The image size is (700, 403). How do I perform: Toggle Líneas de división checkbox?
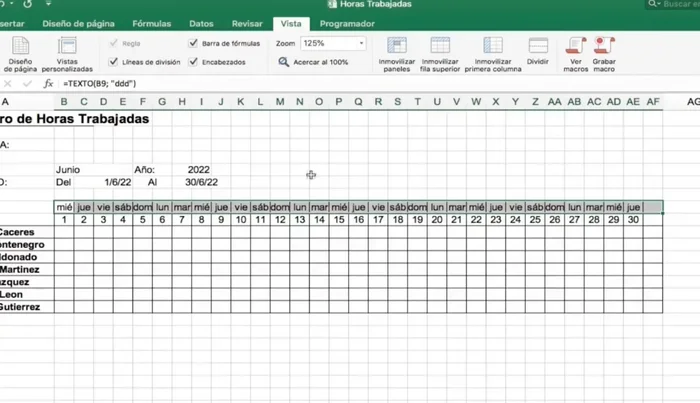click(x=111, y=62)
